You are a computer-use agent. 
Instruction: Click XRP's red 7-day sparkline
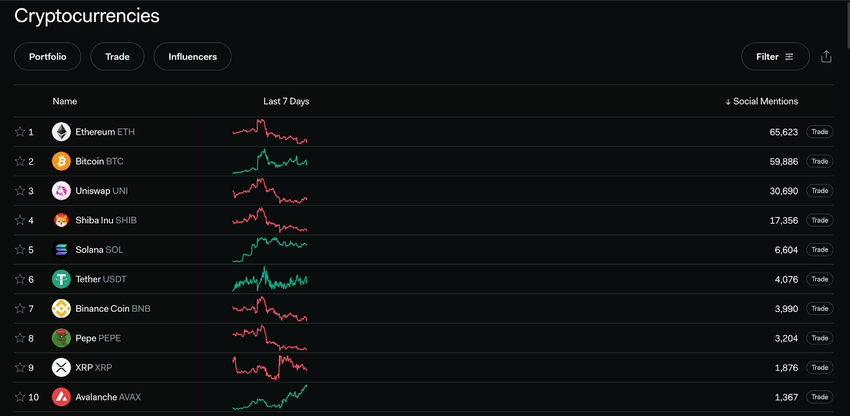coord(270,367)
